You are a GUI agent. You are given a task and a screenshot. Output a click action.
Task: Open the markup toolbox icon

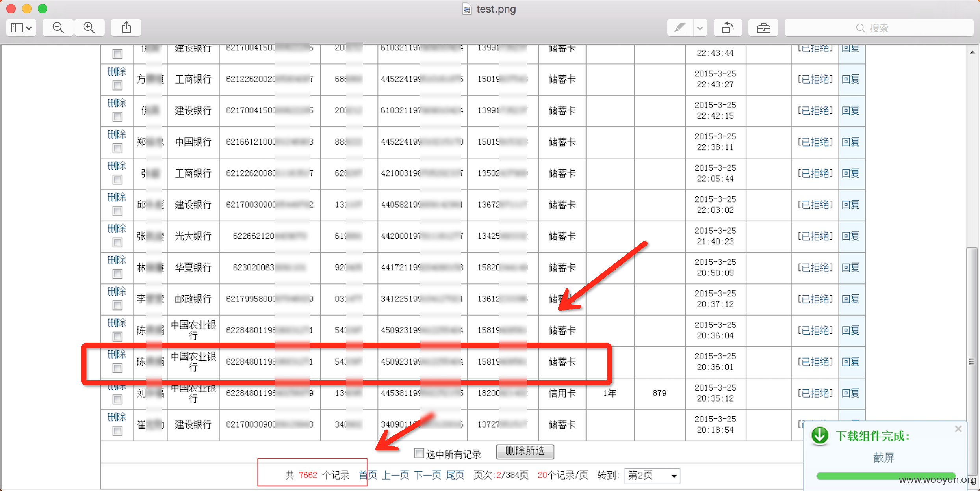coord(763,28)
